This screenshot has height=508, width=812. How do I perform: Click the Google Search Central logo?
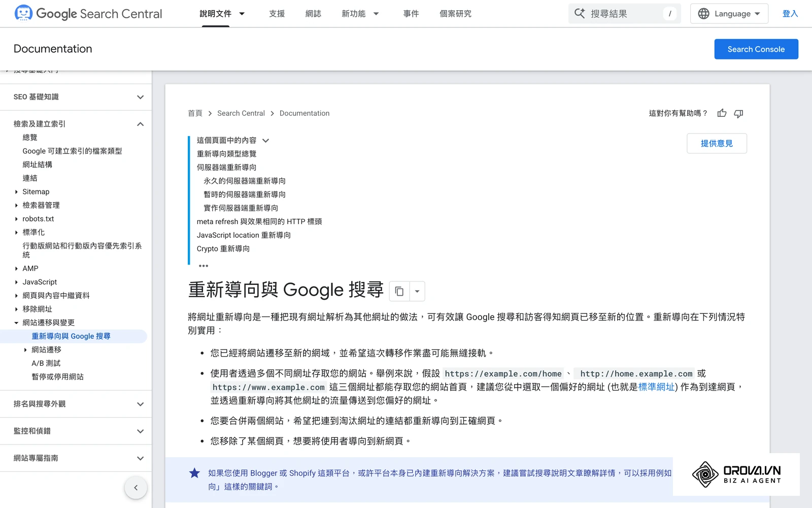click(88, 14)
